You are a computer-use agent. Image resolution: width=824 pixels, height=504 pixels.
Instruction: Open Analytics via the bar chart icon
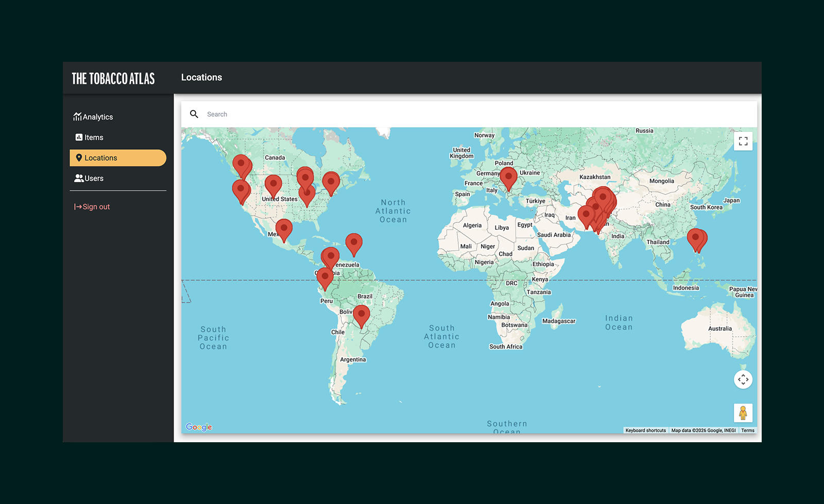[x=78, y=116]
